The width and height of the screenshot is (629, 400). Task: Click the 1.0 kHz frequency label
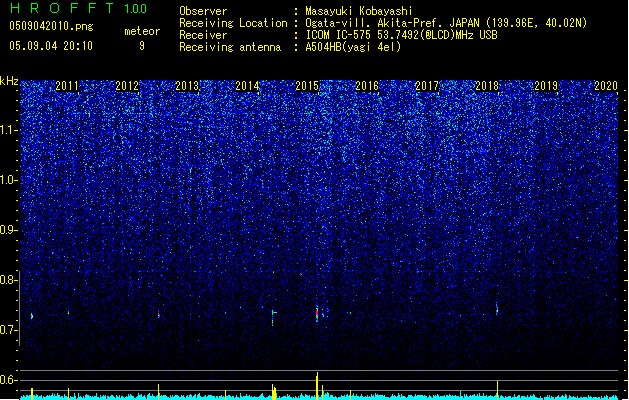coord(8,180)
